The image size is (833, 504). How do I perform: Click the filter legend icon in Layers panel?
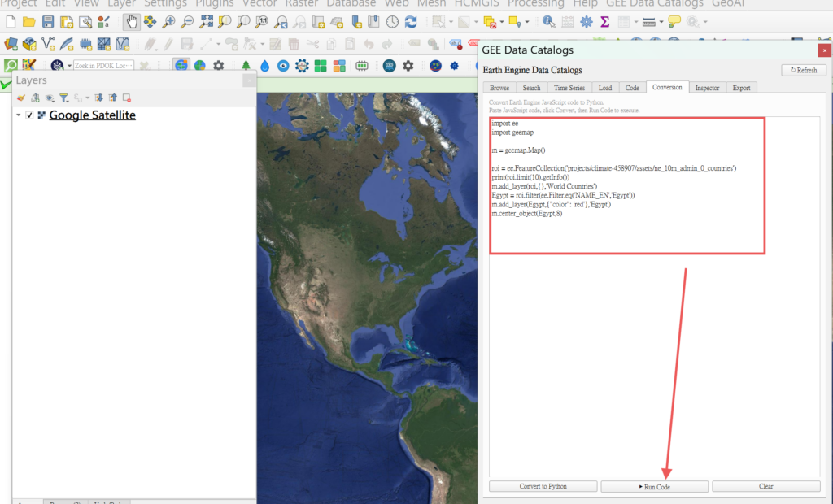click(63, 98)
